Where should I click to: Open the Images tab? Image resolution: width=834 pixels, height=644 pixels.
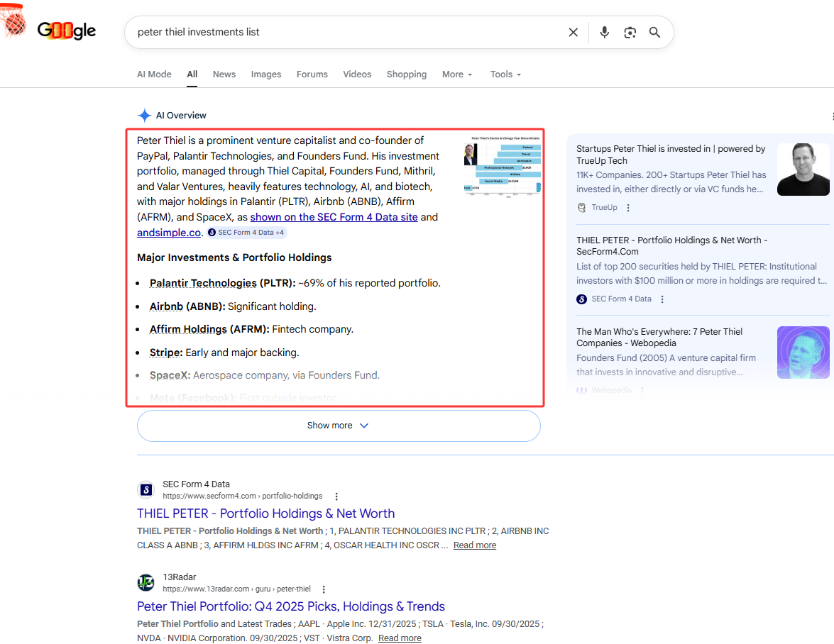[266, 74]
